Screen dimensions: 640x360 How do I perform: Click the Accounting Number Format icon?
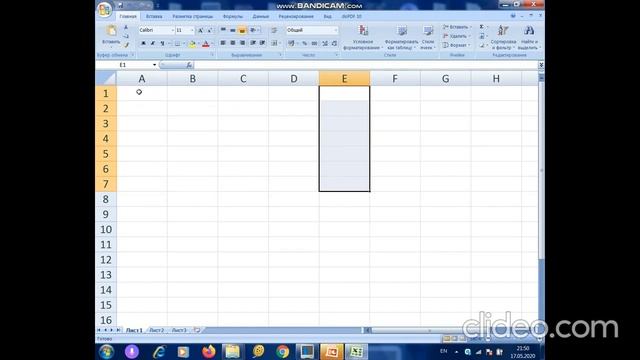click(291, 43)
